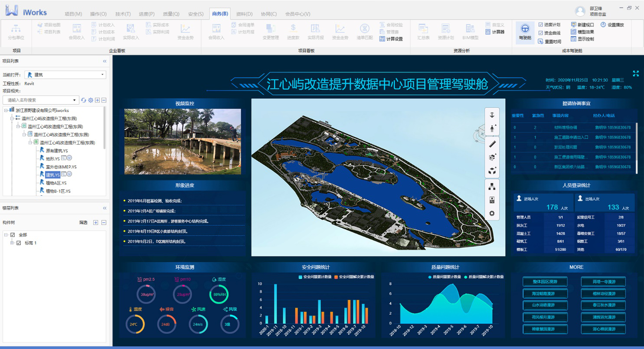The width and height of the screenshot is (644, 349).
Task: Open the viewer settings gear icon
Action: [x=492, y=213]
